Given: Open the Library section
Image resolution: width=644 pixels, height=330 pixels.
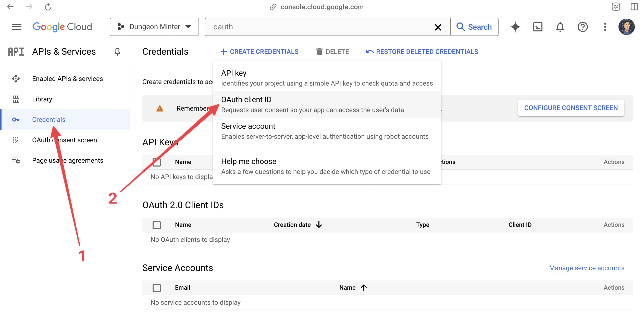Looking at the screenshot, I should click(x=42, y=99).
